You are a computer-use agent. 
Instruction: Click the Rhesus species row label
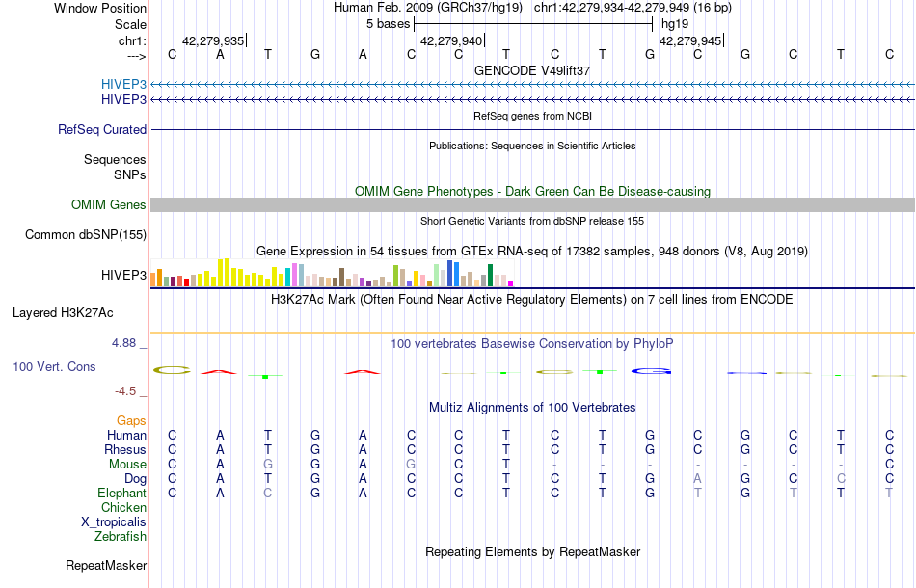124,449
